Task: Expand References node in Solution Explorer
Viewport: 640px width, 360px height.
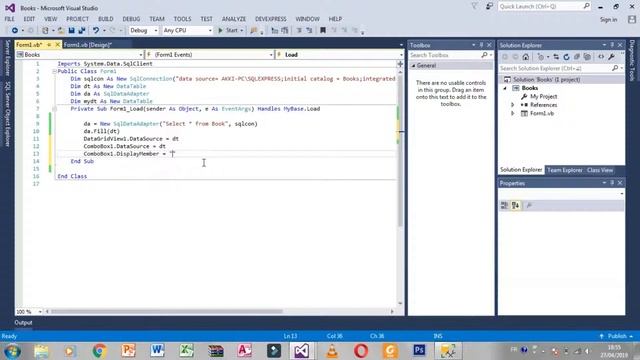Action: click(x=513, y=105)
